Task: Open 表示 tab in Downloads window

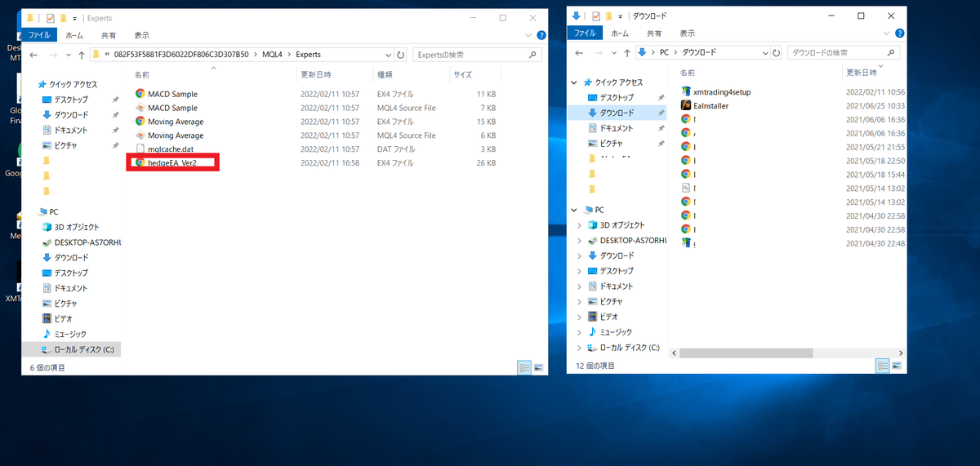Action: point(688,33)
